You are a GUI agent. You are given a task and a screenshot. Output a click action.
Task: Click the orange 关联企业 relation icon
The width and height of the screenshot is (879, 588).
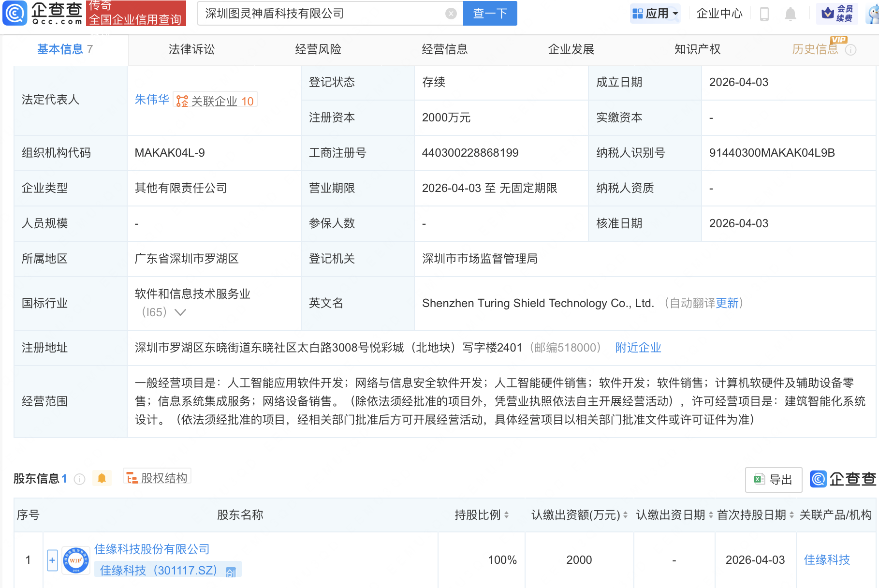pos(181,100)
